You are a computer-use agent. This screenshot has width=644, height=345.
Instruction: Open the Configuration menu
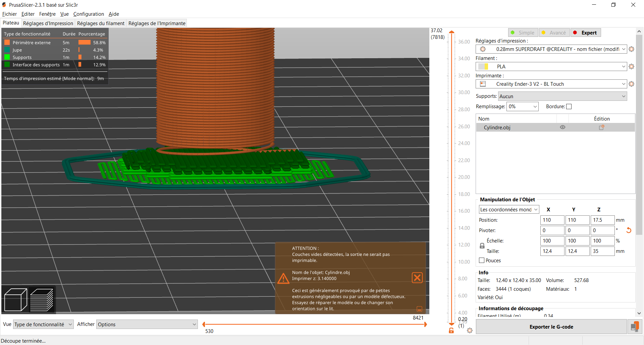(89, 14)
